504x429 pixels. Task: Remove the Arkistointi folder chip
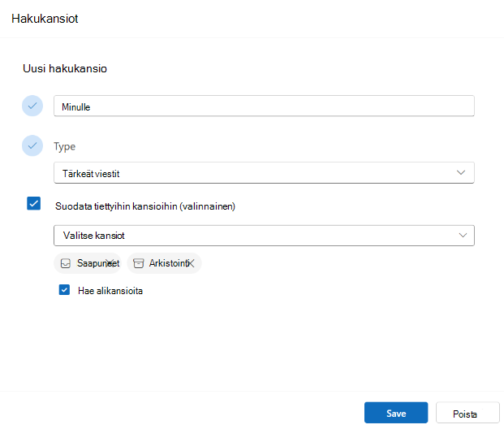tap(190, 263)
